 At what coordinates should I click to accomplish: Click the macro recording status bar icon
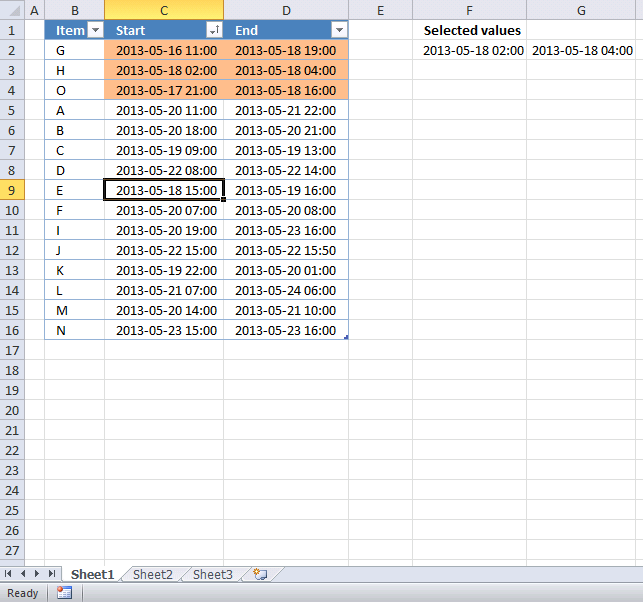point(64,593)
